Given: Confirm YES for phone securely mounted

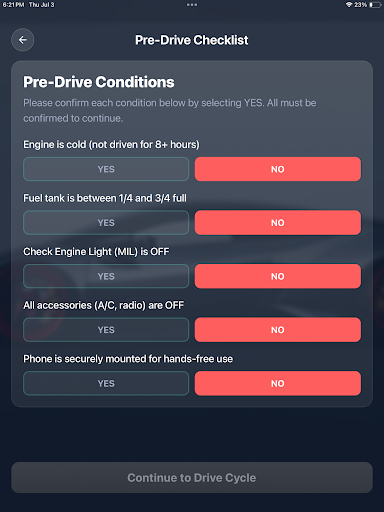Looking at the screenshot, I should [106, 383].
